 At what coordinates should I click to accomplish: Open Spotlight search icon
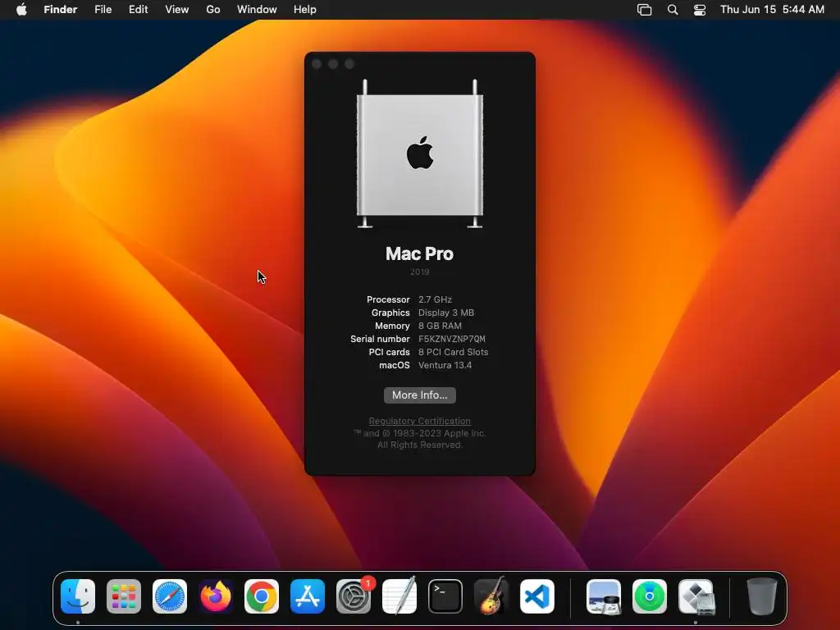click(x=673, y=10)
